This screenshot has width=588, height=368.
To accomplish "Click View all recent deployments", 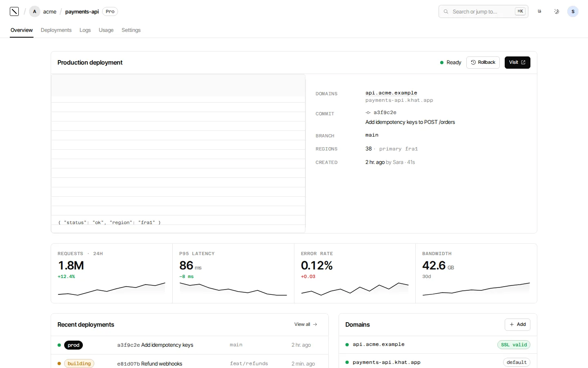I will [x=306, y=324].
